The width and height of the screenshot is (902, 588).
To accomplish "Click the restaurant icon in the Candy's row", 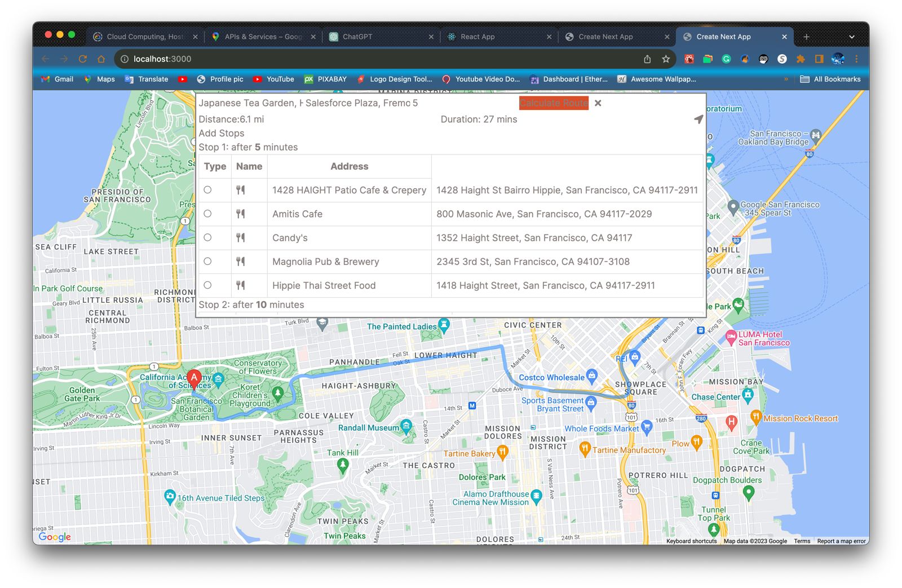I will [x=241, y=238].
